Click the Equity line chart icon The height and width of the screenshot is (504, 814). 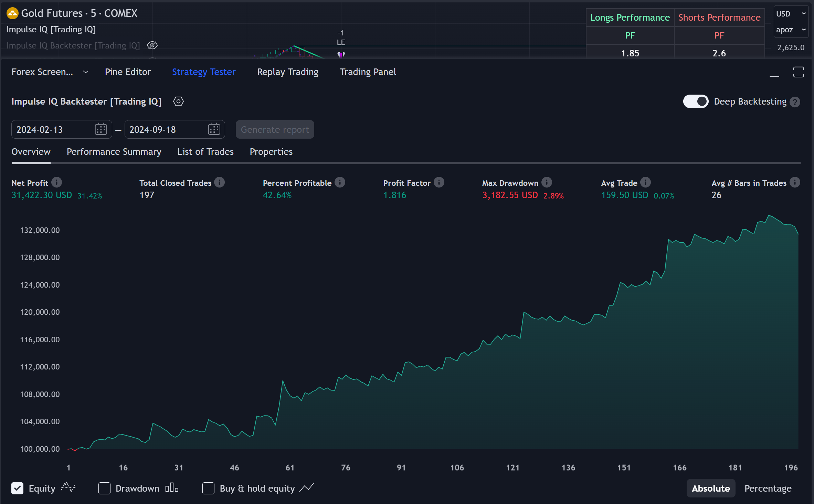[68, 487]
